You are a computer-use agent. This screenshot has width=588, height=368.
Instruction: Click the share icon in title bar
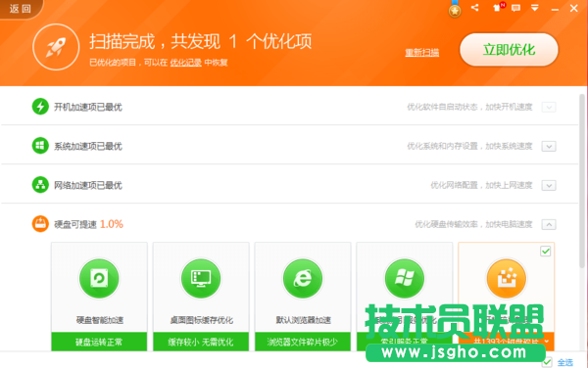pyautogui.click(x=474, y=8)
